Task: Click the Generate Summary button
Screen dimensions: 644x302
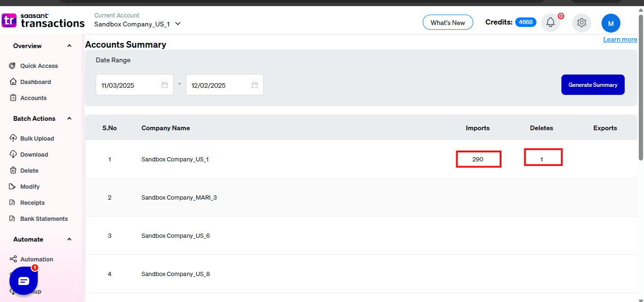Action: click(x=593, y=85)
